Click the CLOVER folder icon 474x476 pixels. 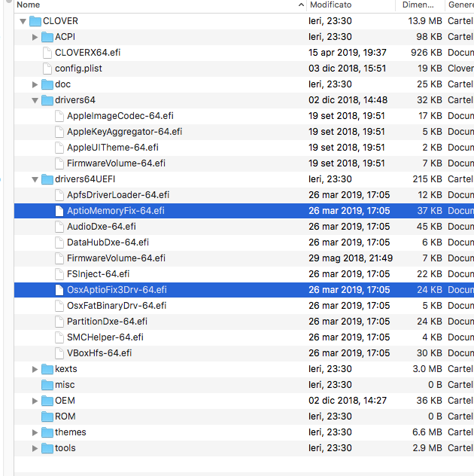[x=35, y=21]
